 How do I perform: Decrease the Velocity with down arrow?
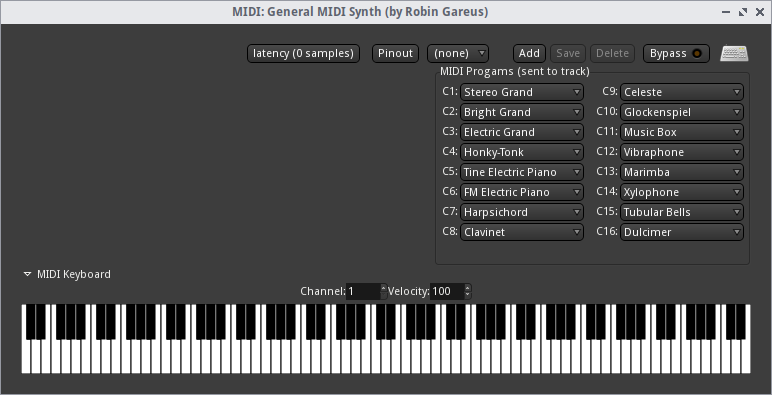[x=468, y=296]
